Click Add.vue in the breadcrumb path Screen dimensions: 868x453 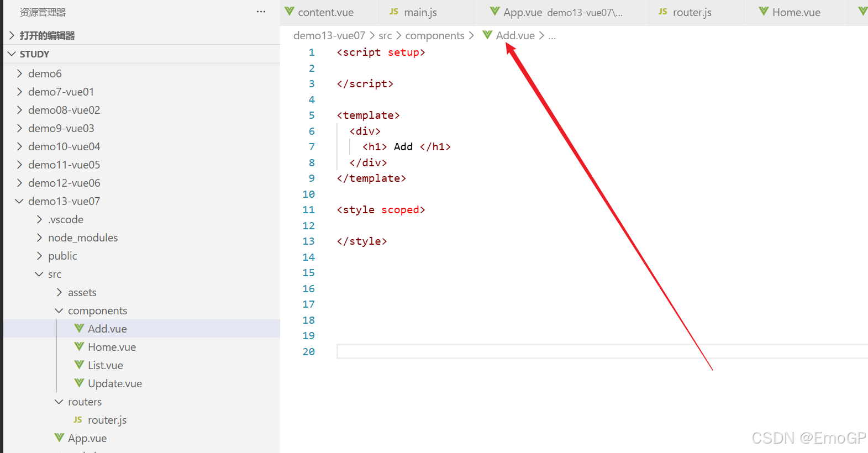coord(515,35)
